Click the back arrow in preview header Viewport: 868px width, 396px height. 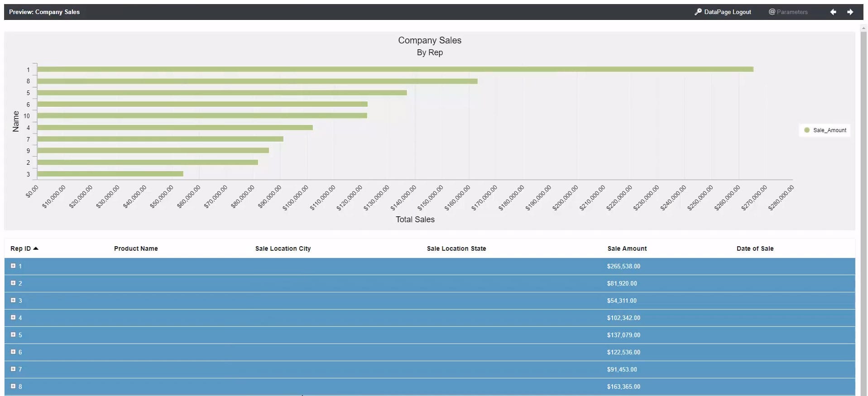pos(833,12)
